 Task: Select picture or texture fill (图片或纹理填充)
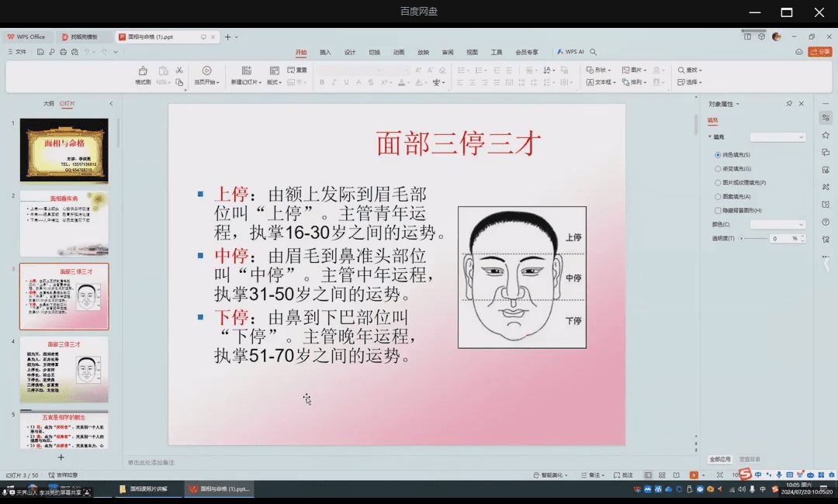click(718, 182)
